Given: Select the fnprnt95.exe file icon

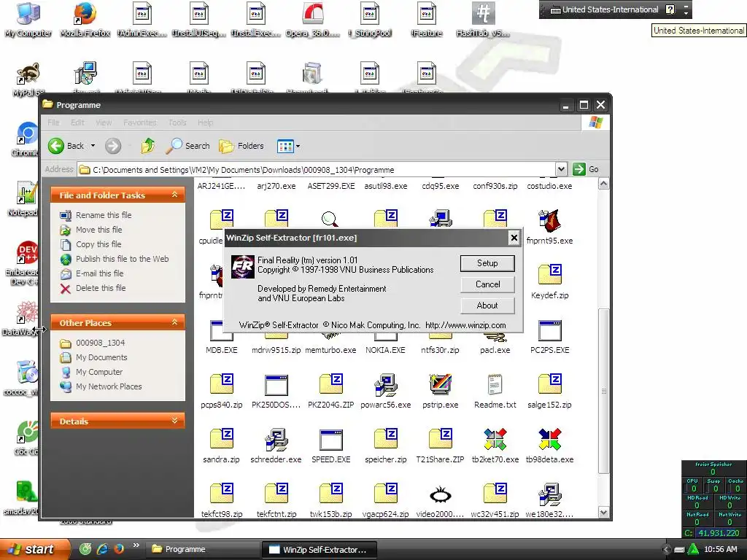Looking at the screenshot, I should pyautogui.click(x=550, y=220).
